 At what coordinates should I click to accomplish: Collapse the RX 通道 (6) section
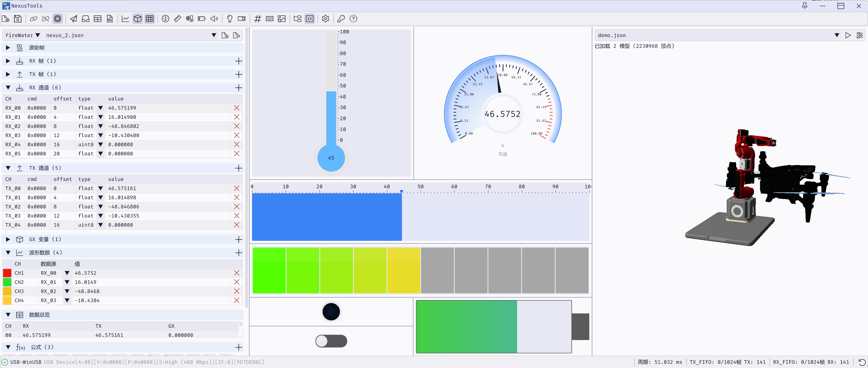[x=8, y=87]
